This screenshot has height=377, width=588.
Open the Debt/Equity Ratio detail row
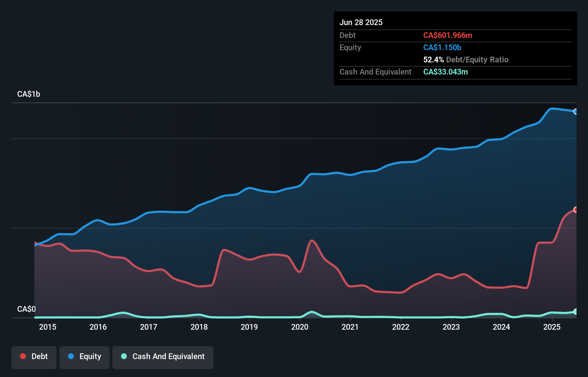tap(466, 59)
